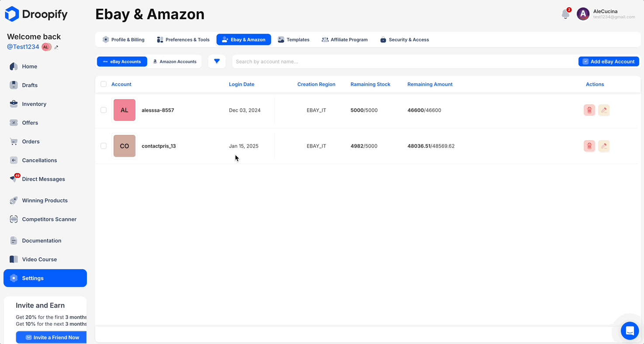Click the 4982/5000 stock value
644x344 pixels.
[364, 146]
